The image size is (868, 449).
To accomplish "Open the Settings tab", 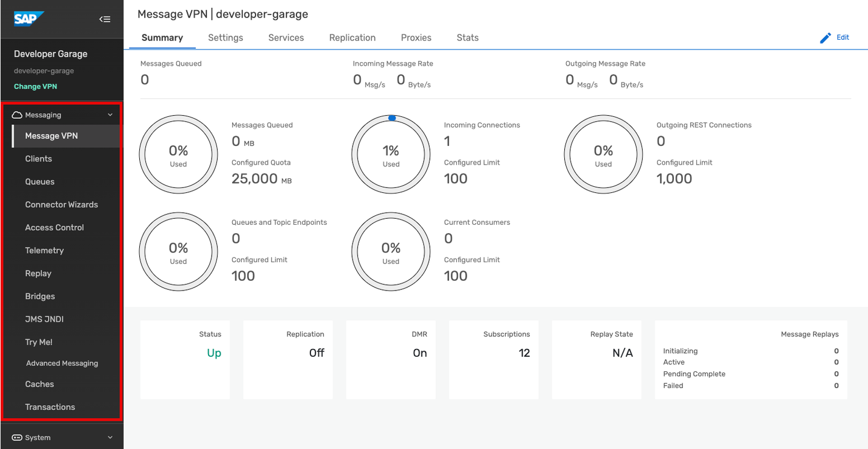I will pyautogui.click(x=225, y=37).
